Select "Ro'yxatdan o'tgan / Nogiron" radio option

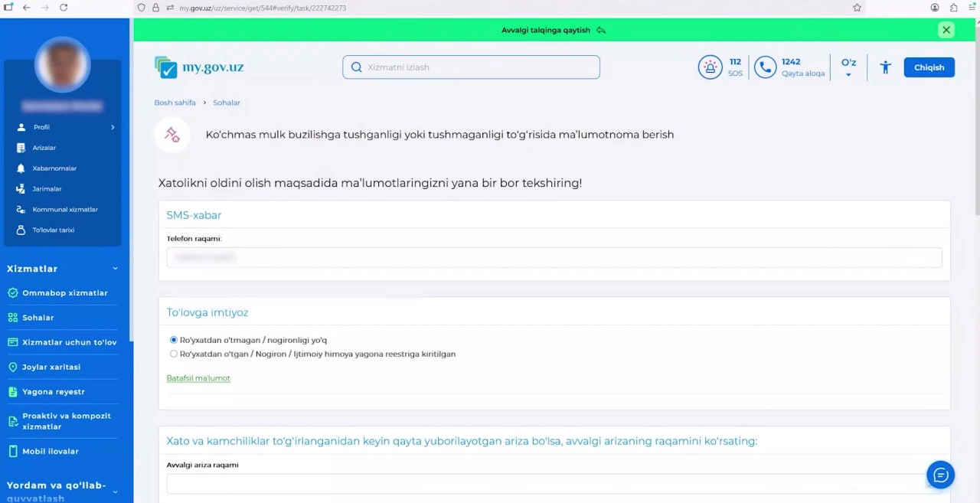pyautogui.click(x=174, y=354)
